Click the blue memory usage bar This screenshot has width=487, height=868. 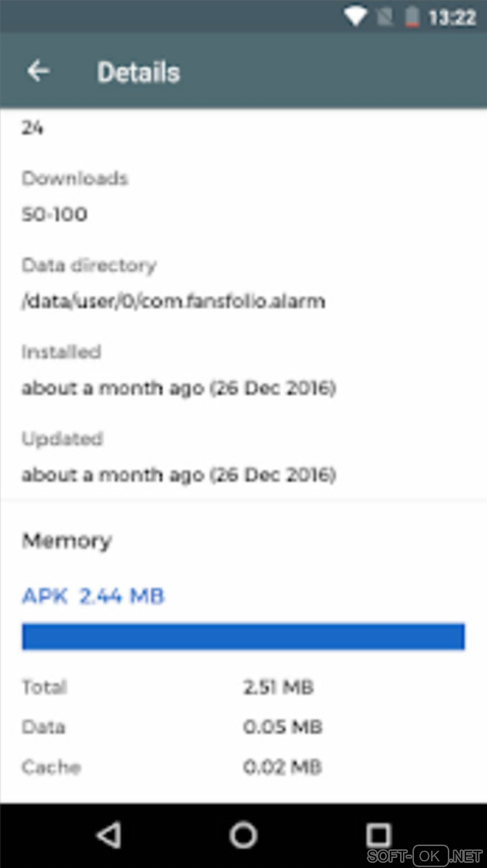coord(243,636)
